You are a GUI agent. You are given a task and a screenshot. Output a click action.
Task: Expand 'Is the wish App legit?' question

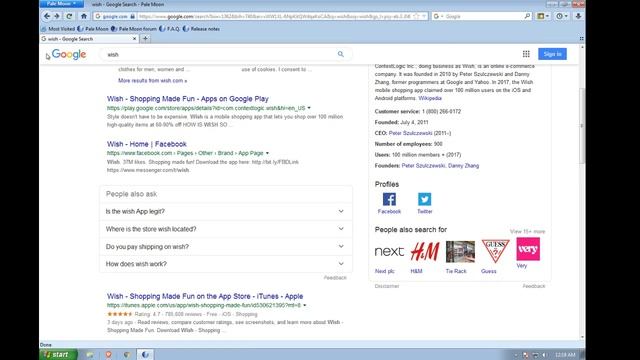[x=226, y=211]
